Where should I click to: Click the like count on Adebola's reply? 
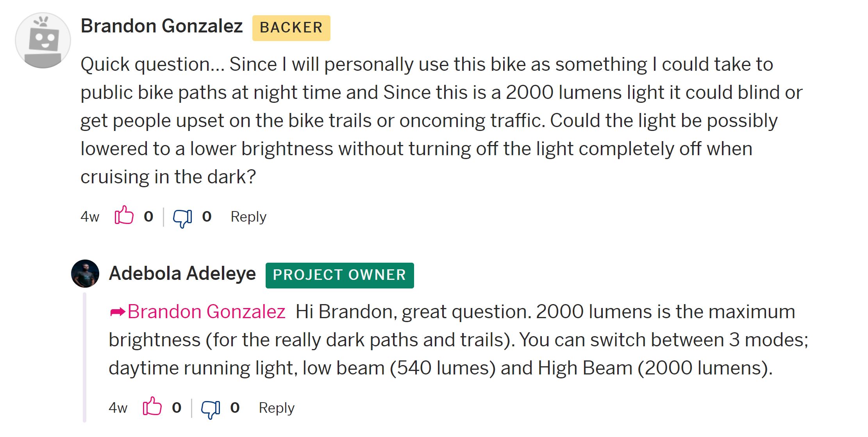177,408
